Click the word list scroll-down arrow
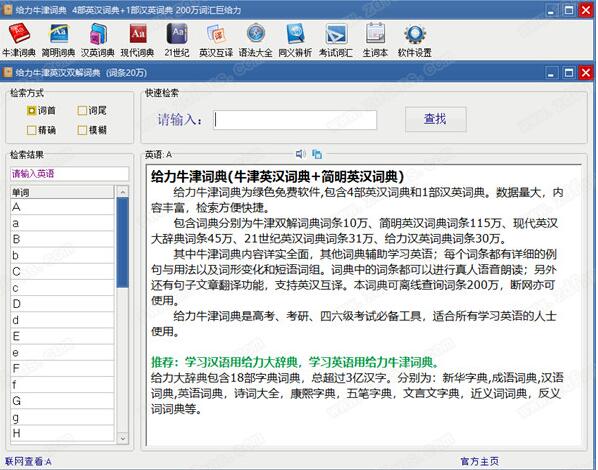 coord(122,438)
